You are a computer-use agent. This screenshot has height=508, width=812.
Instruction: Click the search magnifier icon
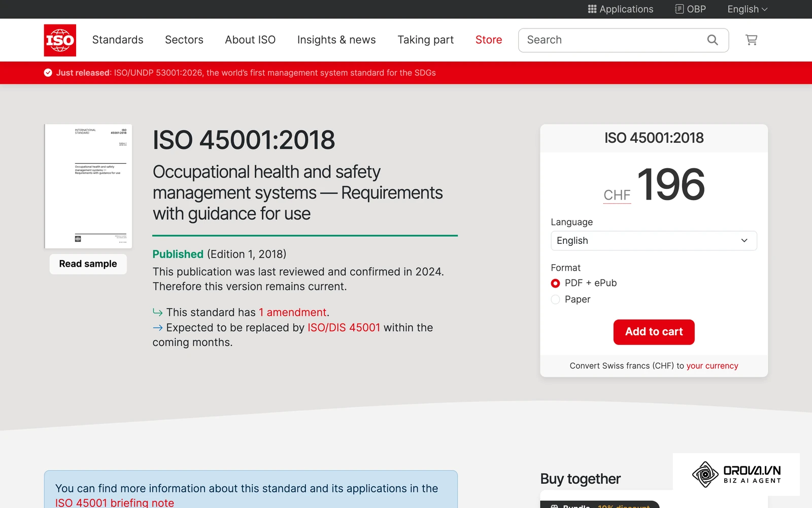tap(713, 40)
